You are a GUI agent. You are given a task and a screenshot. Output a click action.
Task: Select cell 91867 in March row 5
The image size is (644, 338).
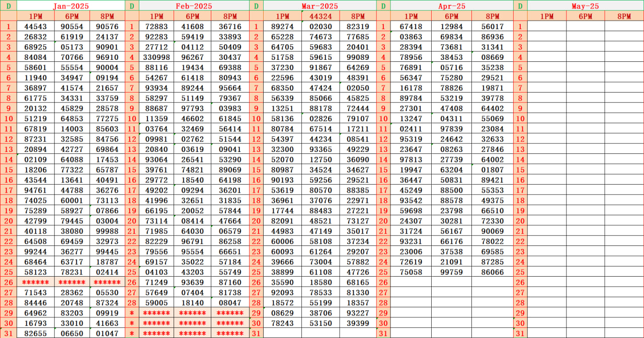(320, 67)
